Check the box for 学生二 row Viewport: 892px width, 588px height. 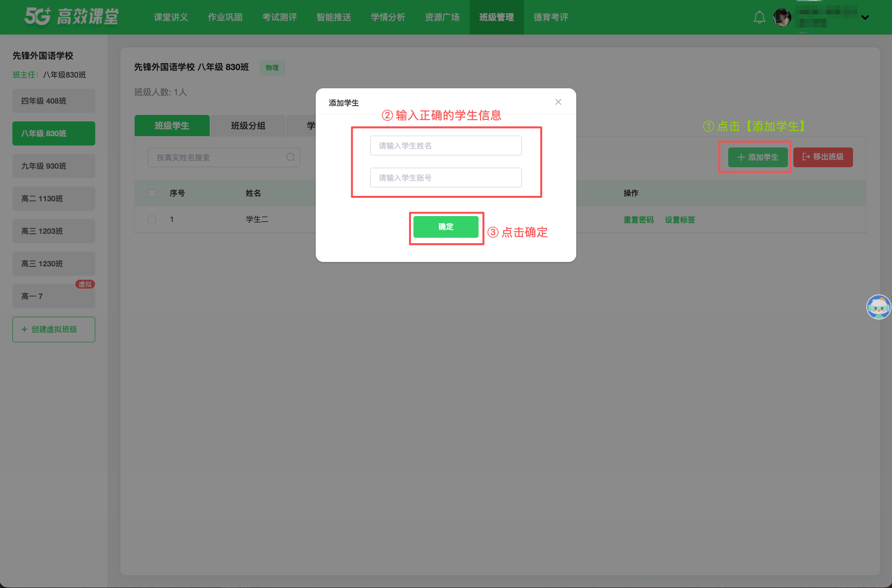pos(152,220)
